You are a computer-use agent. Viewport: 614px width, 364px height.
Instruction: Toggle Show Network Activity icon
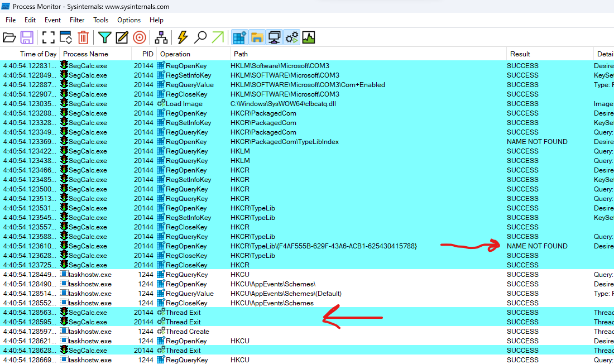(x=274, y=37)
